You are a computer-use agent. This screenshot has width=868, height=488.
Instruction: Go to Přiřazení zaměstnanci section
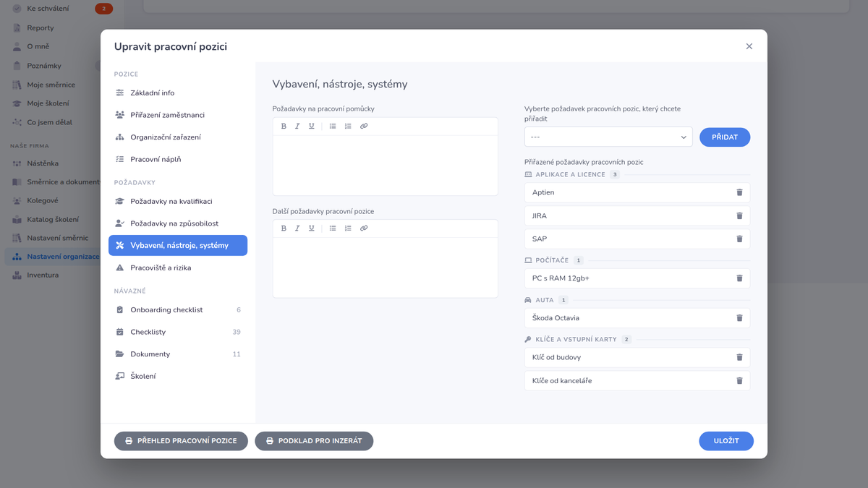pyautogui.click(x=178, y=115)
